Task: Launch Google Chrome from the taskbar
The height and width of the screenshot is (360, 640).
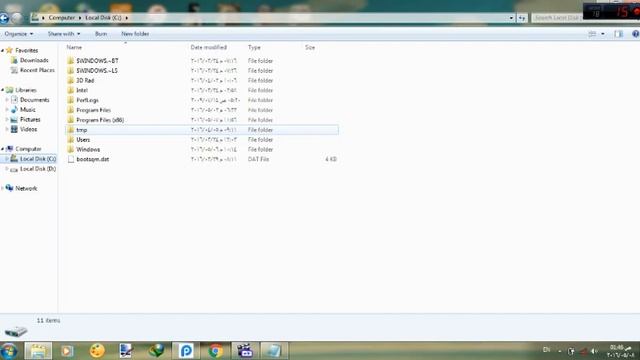Action: [x=216, y=351]
